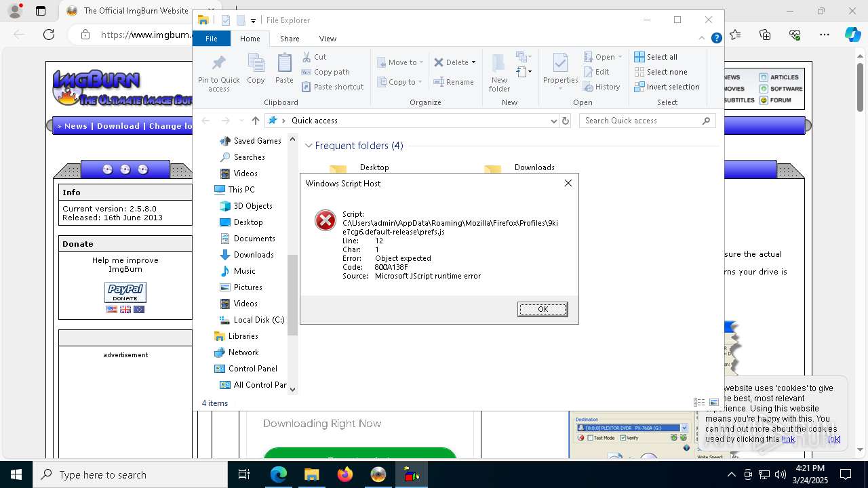Click the navigation pane scroll down arrow
Viewport: 868px width, 488px height.
tap(293, 390)
